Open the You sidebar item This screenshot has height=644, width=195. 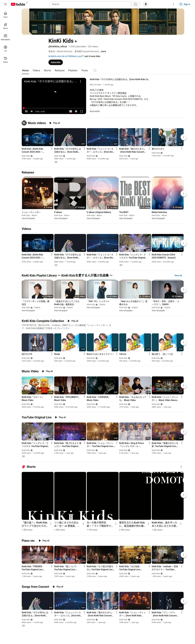tap(5, 48)
